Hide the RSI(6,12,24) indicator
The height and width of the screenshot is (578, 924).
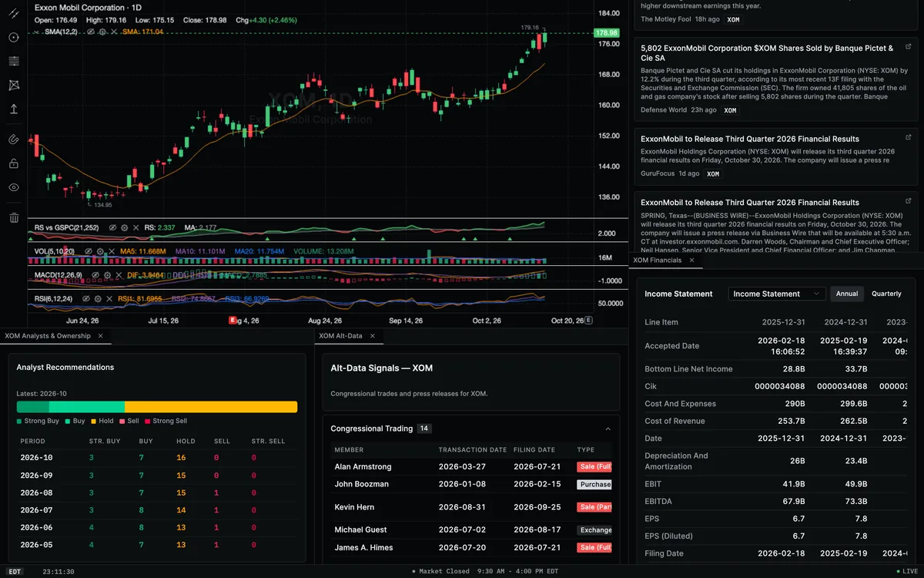pos(87,299)
